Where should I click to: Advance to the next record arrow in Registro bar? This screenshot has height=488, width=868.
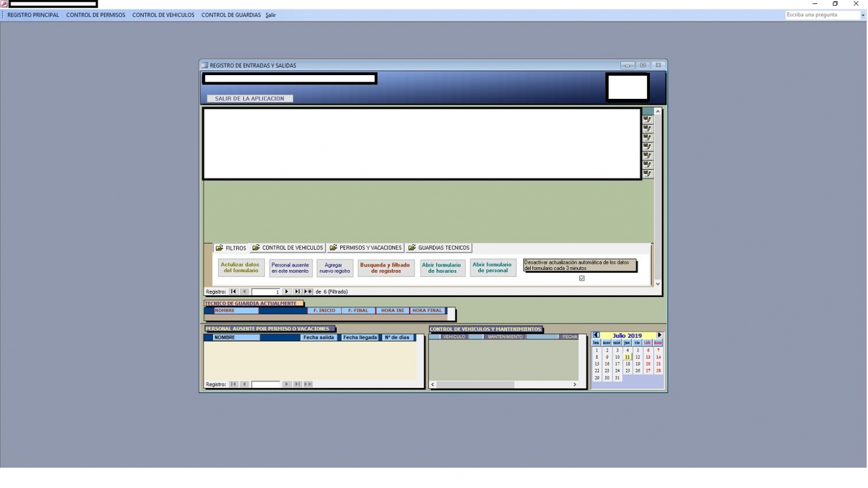pos(286,291)
